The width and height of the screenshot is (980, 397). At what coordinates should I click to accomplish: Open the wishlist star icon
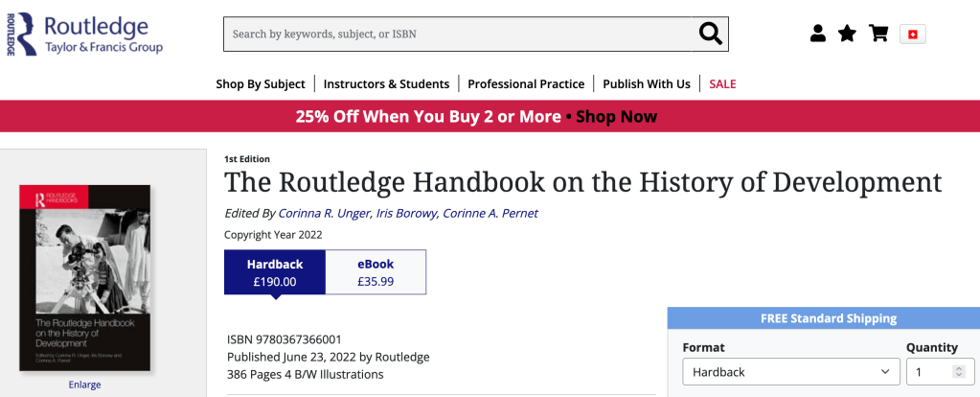pyautogui.click(x=847, y=34)
